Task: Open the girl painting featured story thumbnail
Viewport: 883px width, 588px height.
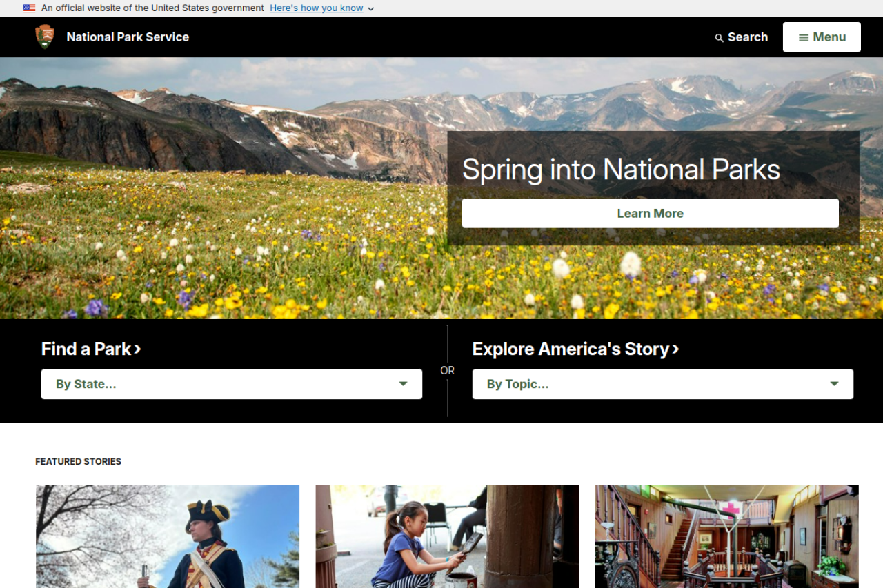Action: click(x=447, y=537)
